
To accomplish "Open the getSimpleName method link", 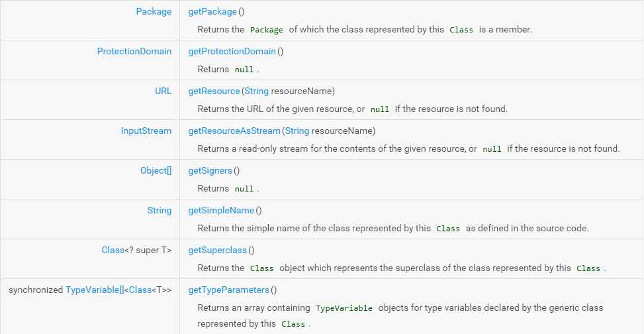I will [x=221, y=211].
